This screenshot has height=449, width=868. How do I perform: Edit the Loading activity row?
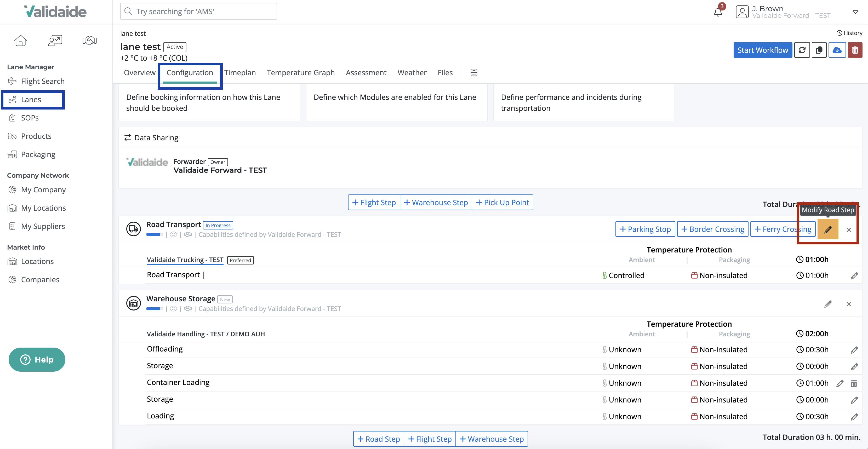[854, 417]
